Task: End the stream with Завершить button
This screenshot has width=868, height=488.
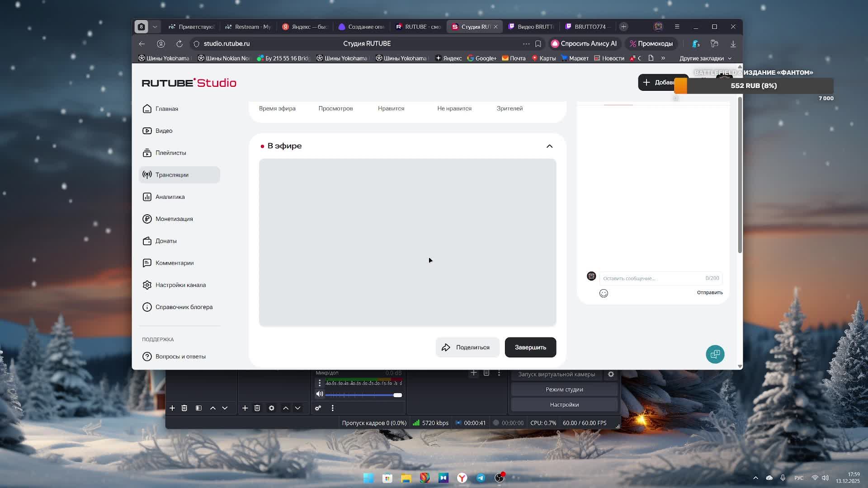Action: [x=530, y=347]
